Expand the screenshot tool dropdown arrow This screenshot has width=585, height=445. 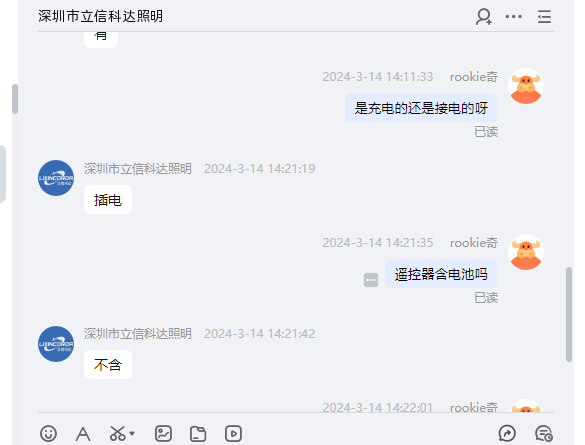point(132,433)
